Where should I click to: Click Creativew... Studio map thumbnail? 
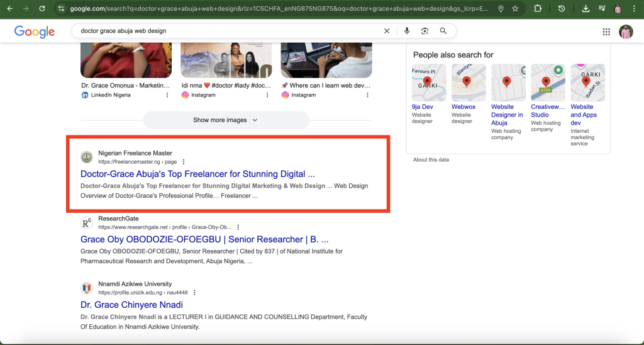pos(548,82)
